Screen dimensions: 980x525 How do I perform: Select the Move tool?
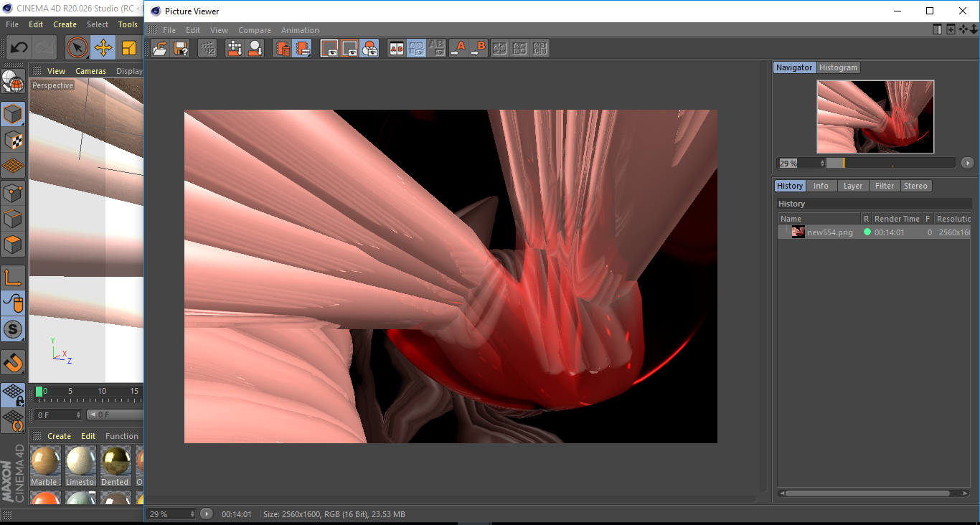(103, 48)
